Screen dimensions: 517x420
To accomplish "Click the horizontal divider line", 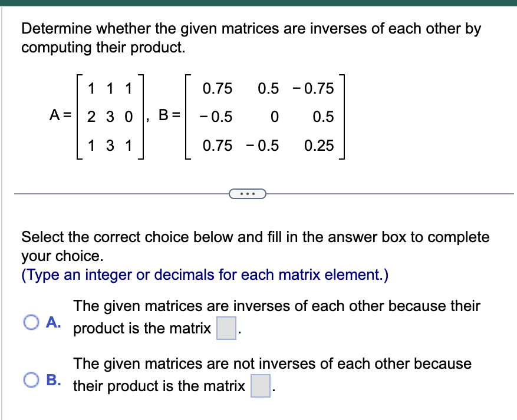I will tap(118, 193).
